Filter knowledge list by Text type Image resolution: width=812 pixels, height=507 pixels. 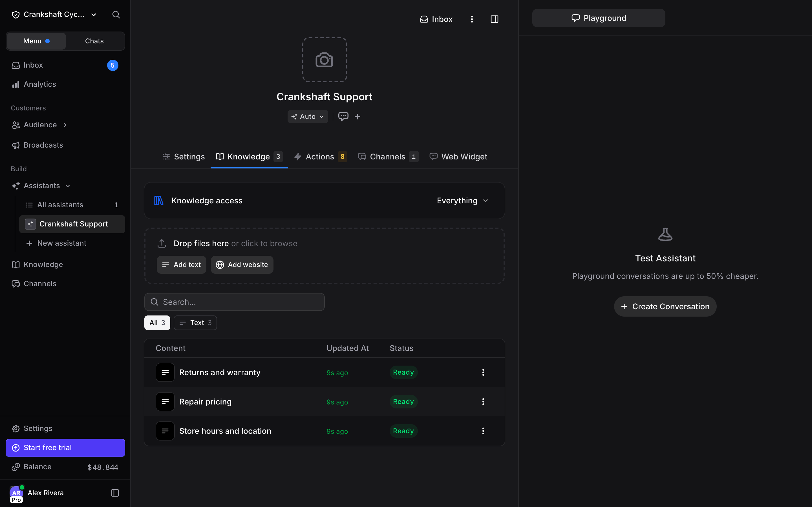coord(195,323)
